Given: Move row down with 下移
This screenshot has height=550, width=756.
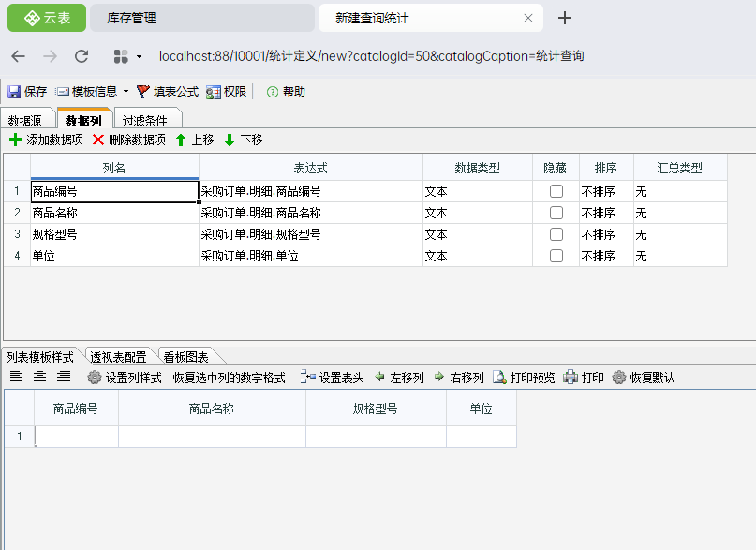Looking at the screenshot, I should [244, 140].
